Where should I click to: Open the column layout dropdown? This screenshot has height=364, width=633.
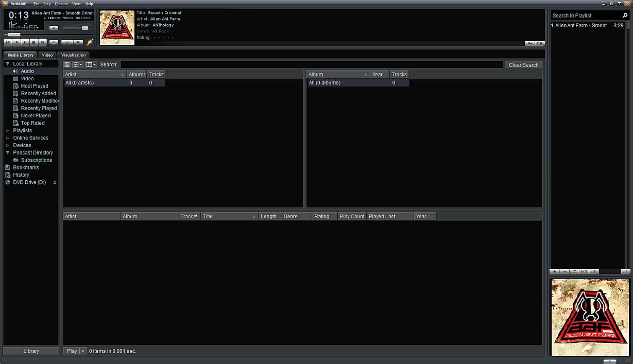coord(91,65)
